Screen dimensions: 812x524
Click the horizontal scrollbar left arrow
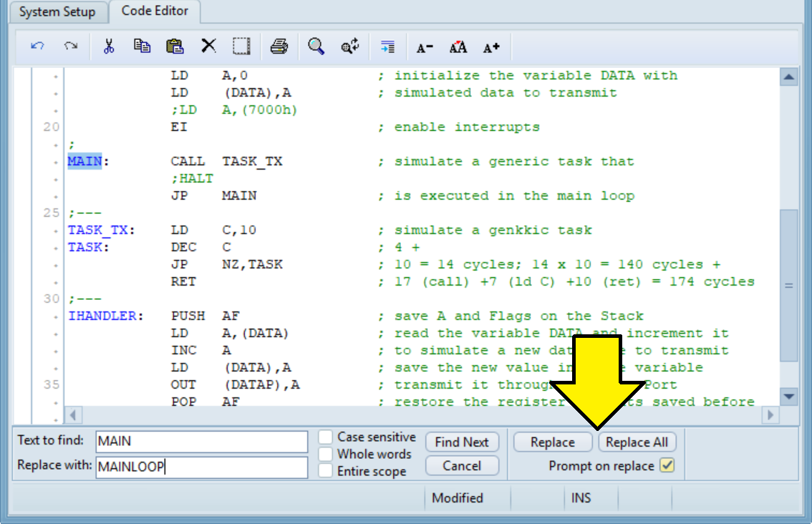(73, 415)
